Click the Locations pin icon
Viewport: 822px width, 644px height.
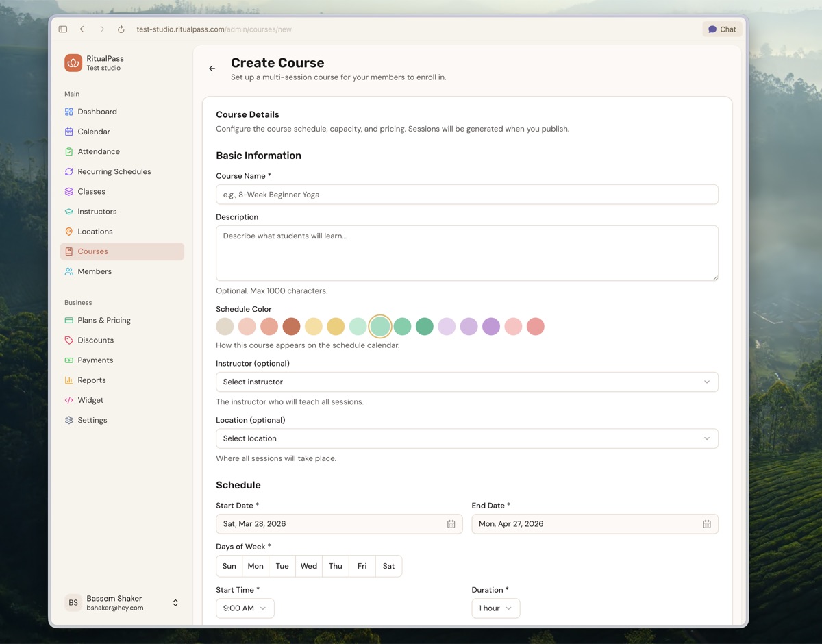[x=68, y=232]
